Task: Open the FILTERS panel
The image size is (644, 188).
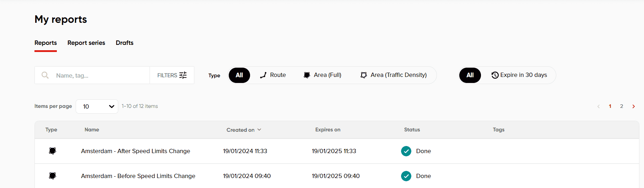Action: pos(172,75)
